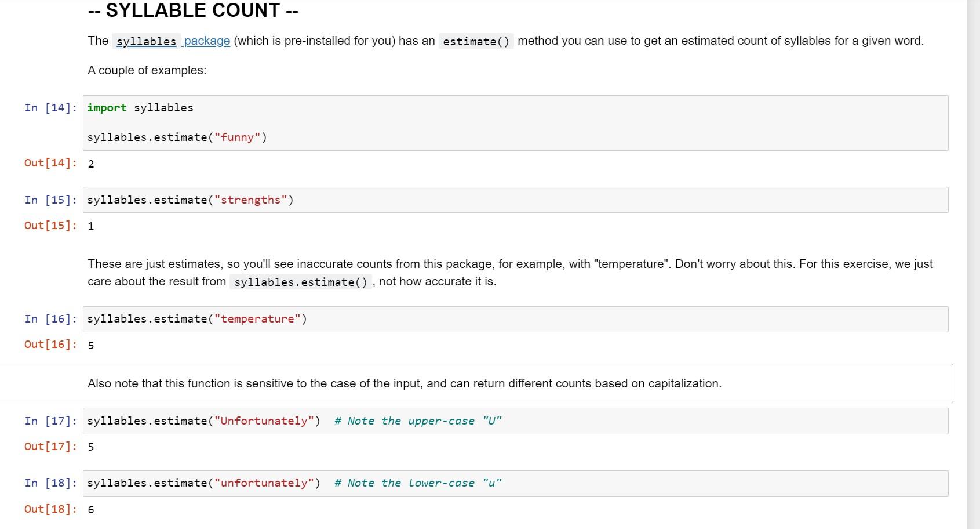Select the In [18] cell prompt

click(51, 483)
